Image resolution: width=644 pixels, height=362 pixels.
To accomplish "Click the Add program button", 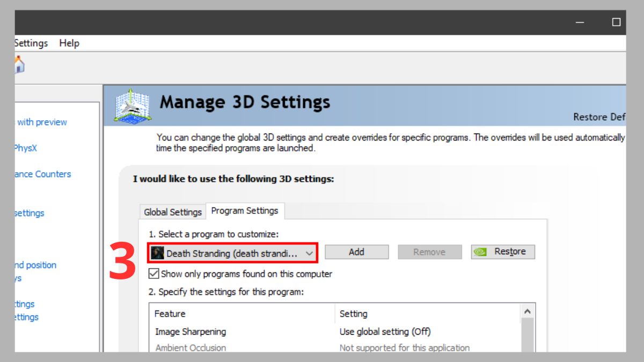I will point(356,252).
